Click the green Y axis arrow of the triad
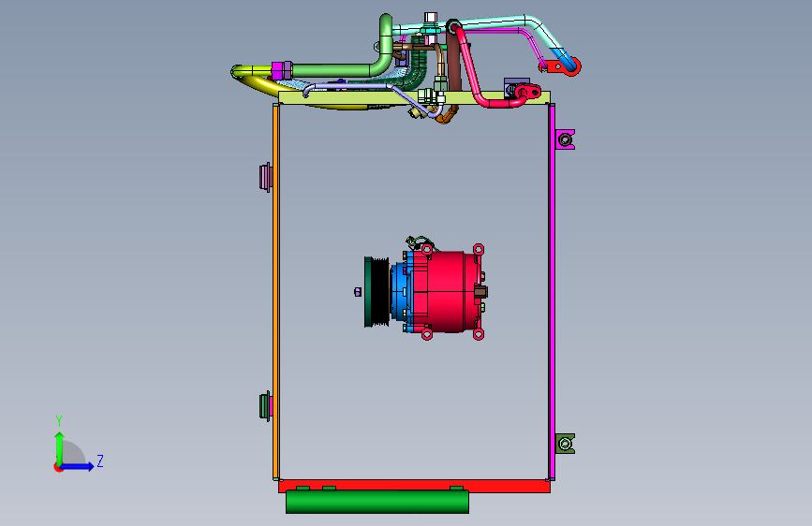812x526 pixels. (x=60, y=446)
